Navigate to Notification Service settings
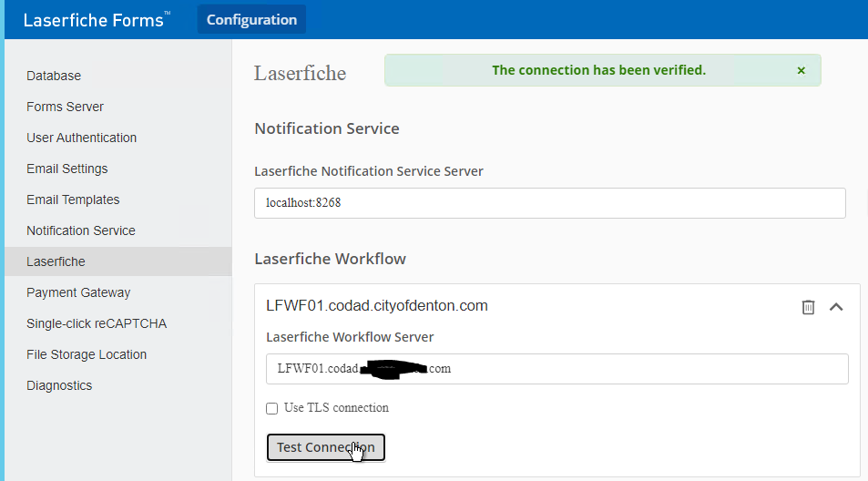The image size is (868, 481). [80, 230]
